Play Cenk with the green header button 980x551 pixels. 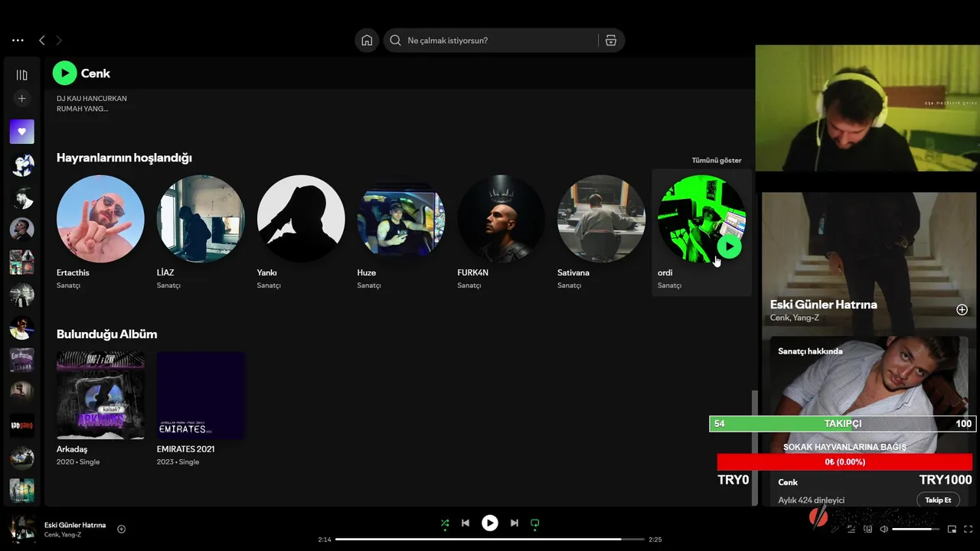[64, 73]
